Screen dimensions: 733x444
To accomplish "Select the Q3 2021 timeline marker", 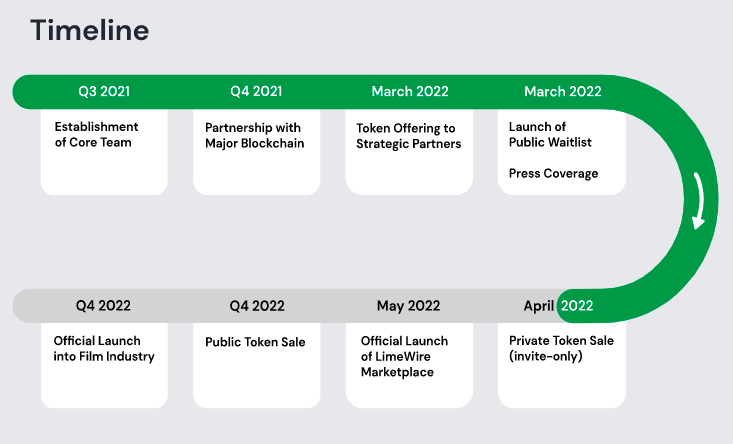I will pyautogui.click(x=104, y=91).
